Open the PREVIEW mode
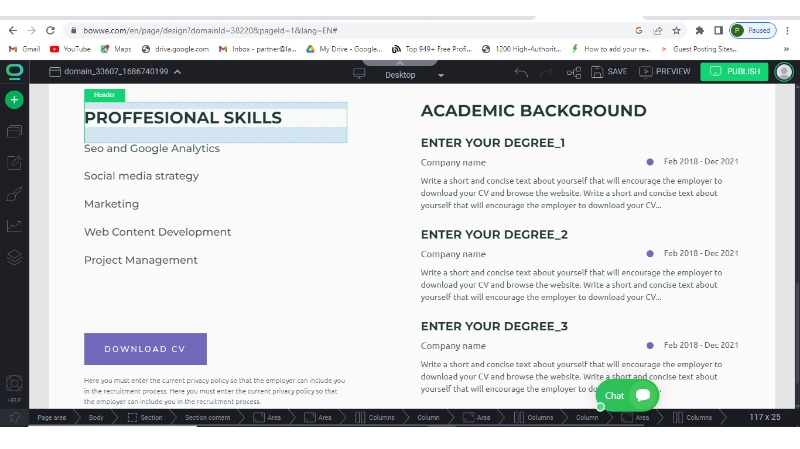Screen dimensions: 800x449 [x=665, y=72]
